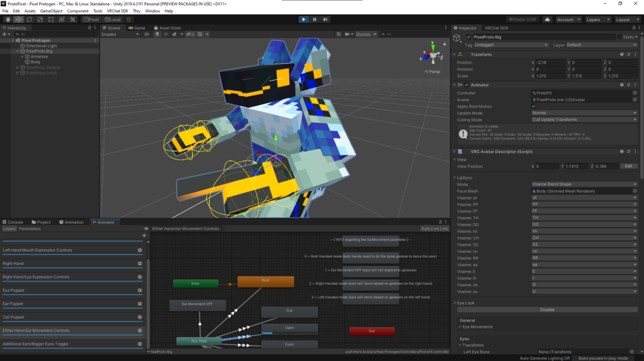The height and width of the screenshot is (361, 644).
Task: Toggle Local handle rotation
Action: tap(113, 19)
